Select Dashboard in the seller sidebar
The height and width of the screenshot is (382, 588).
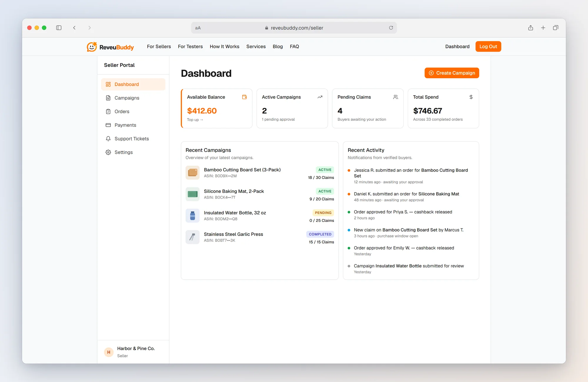pos(133,84)
